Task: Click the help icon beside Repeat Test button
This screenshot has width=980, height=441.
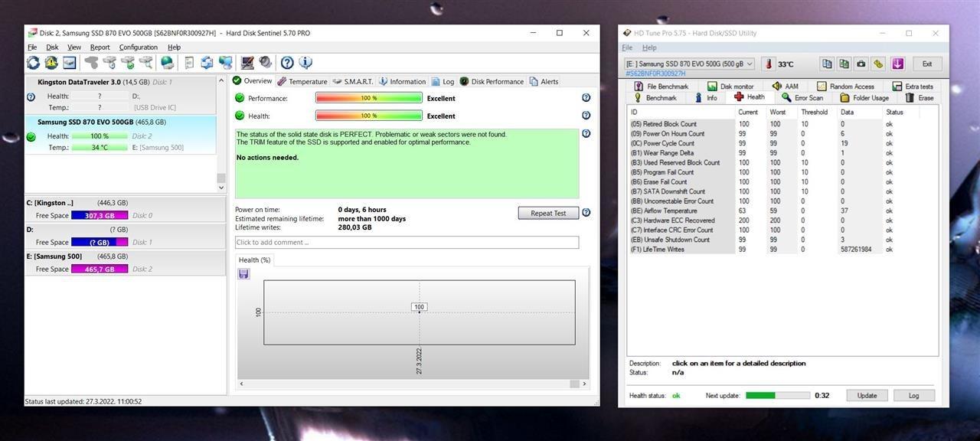Action: [x=586, y=213]
